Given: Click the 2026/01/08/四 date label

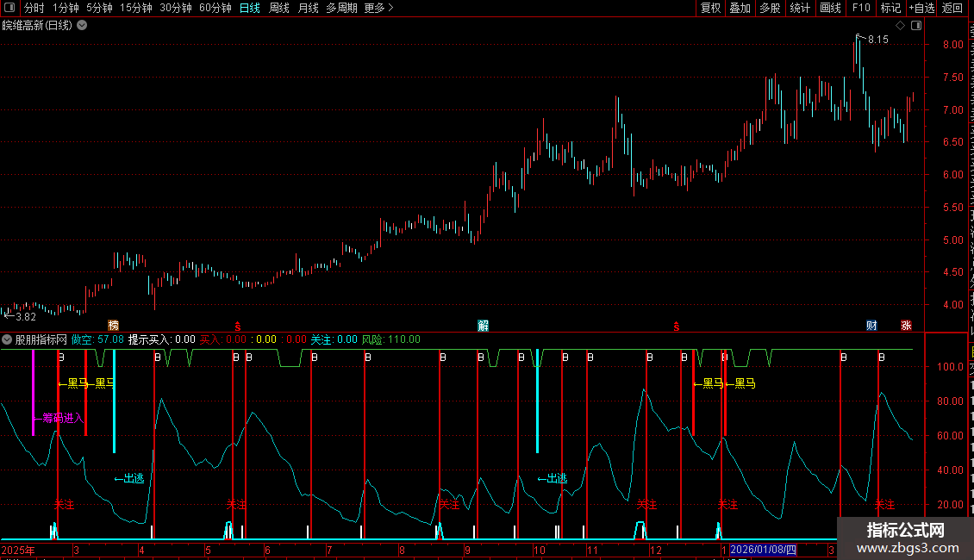Looking at the screenshot, I should (763, 550).
